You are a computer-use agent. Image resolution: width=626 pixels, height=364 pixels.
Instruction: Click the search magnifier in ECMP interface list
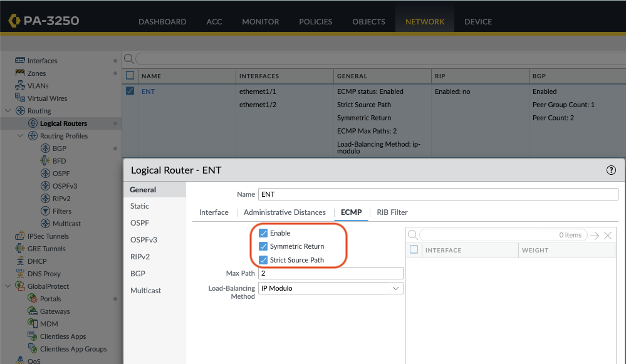[413, 235]
